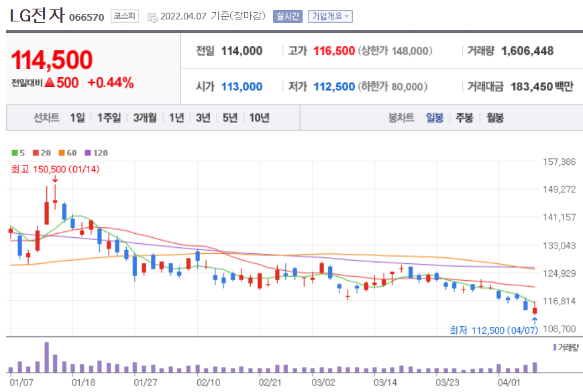Select the 1주일 line chart tab

(x=109, y=118)
